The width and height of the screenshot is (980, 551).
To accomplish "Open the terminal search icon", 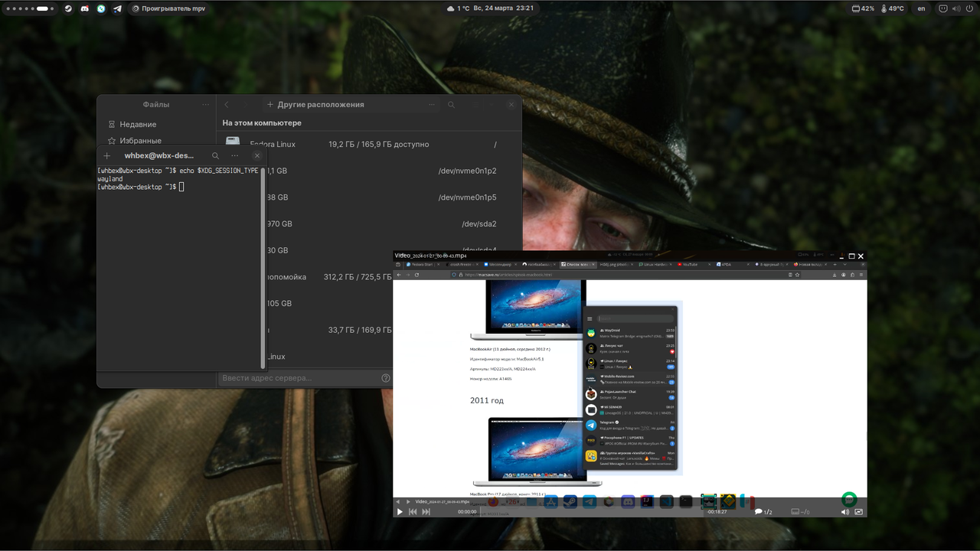I will click(216, 155).
